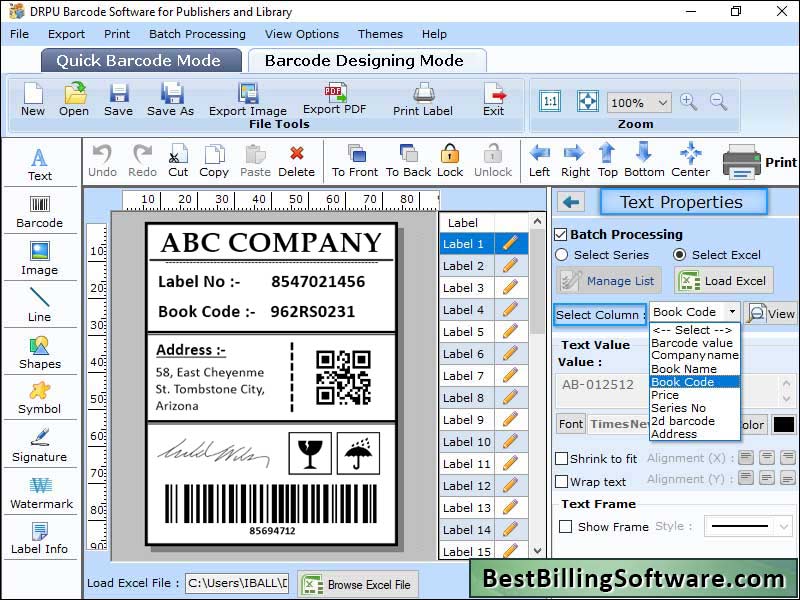This screenshot has height=600, width=800.
Task: Open the font color picker
Action: point(784,424)
